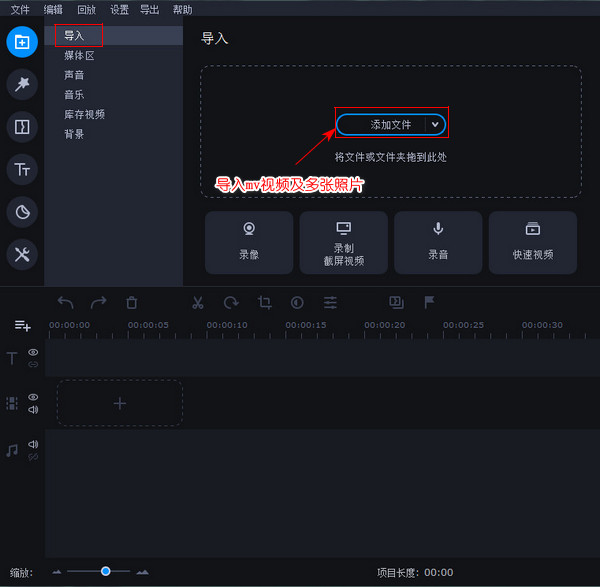
Task: Open the 文件 menu
Action: point(20,10)
